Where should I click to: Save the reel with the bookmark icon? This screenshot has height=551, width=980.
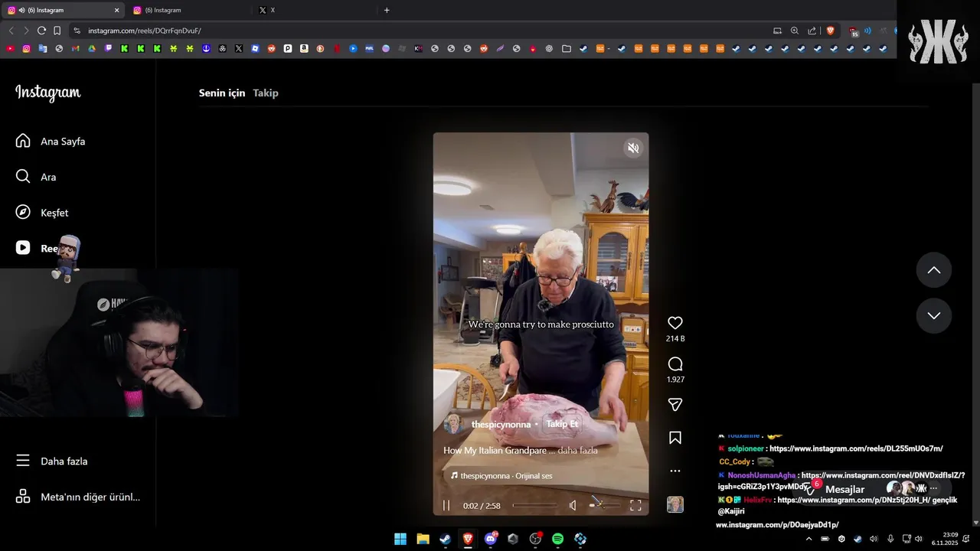pos(675,438)
